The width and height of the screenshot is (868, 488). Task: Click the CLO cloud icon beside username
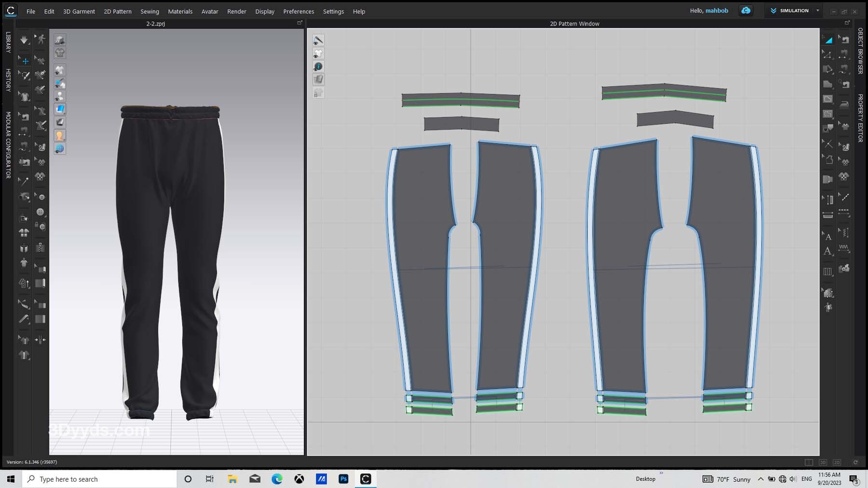click(x=746, y=11)
